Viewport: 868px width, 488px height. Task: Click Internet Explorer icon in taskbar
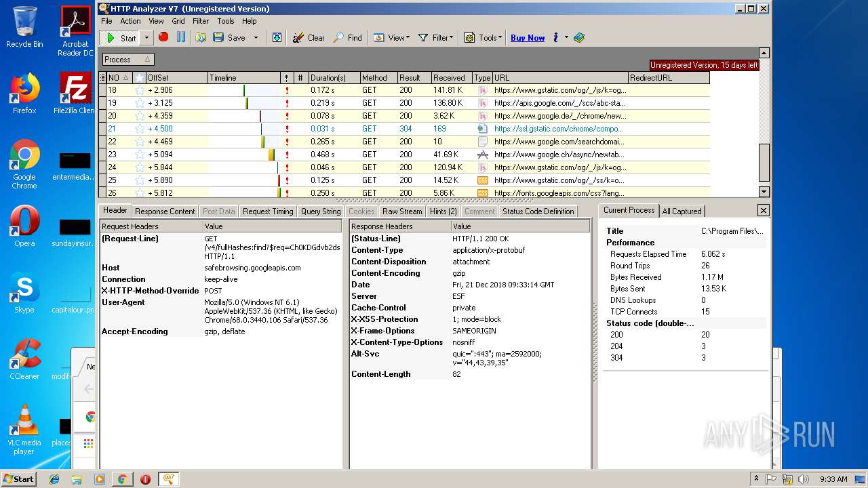point(54,479)
